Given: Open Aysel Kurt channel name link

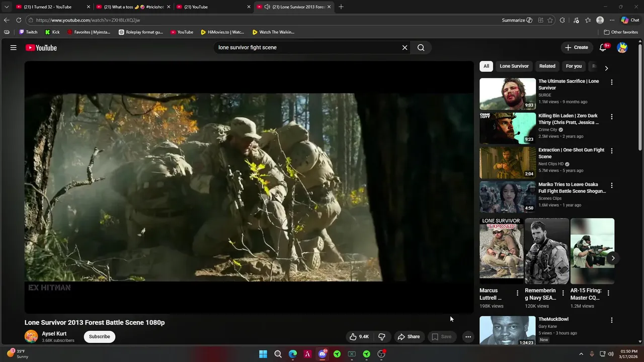Looking at the screenshot, I should (x=54, y=334).
